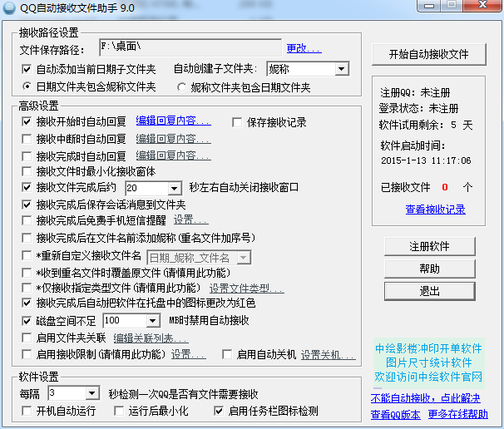This screenshot has width=504, height=429.
Task: Select 昵称文件夹包含日期文件夹 radio button
Action: pyautogui.click(x=181, y=87)
